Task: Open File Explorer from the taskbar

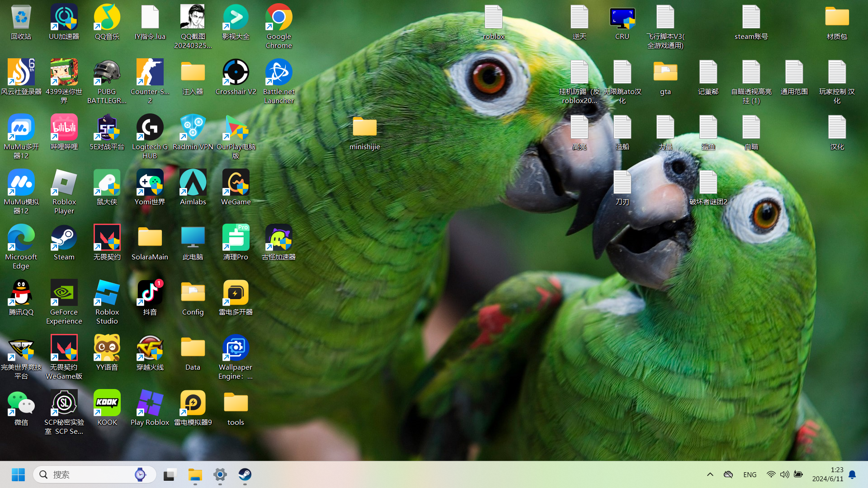Action: (195, 474)
